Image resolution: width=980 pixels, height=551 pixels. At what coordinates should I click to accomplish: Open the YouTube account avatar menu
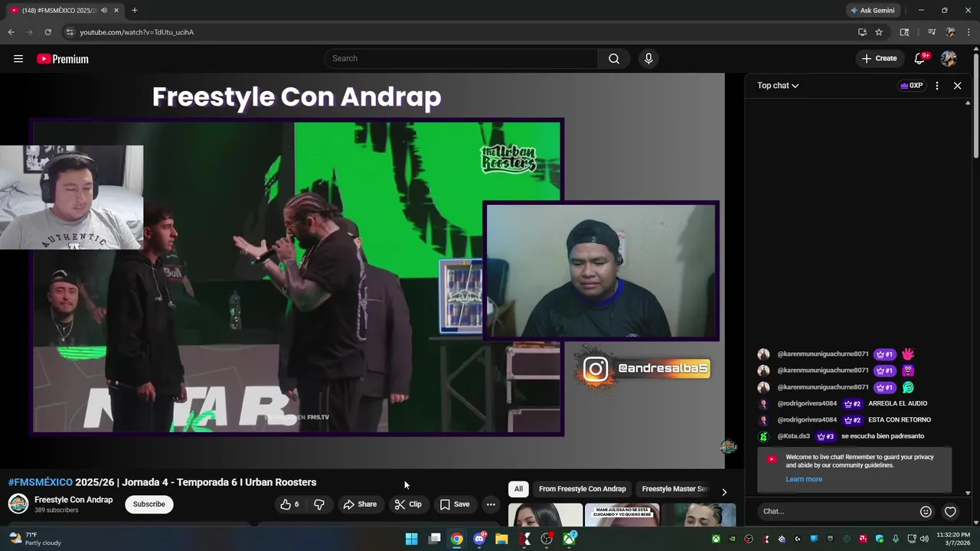tap(949, 59)
